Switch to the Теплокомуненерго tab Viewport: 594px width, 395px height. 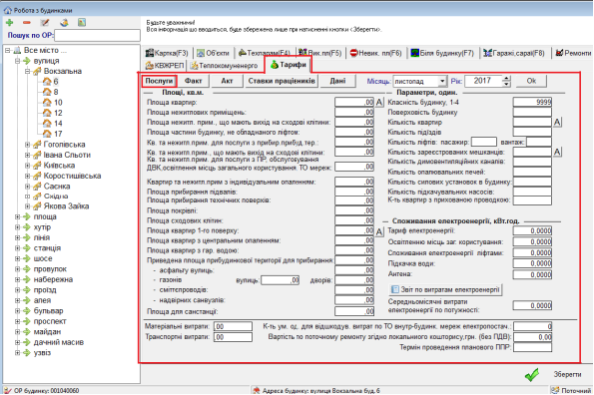click(224, 66)
